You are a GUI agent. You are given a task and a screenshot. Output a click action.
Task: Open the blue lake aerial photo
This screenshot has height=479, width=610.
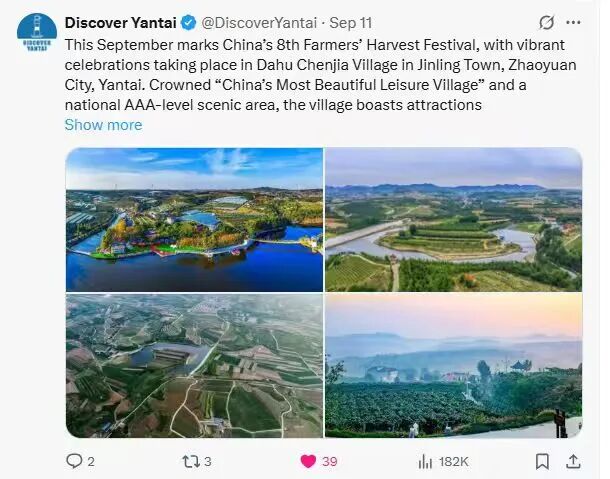(x=195, y=219)
